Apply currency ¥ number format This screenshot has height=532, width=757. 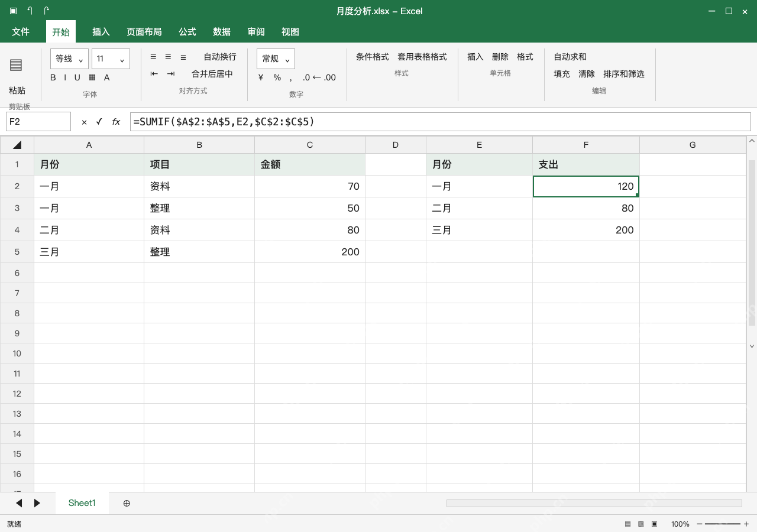pos(261,77)
